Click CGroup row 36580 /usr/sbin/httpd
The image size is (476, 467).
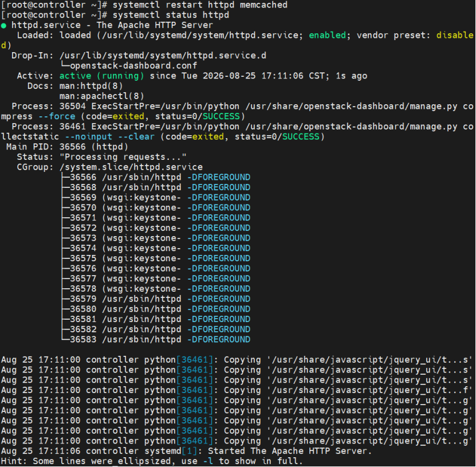click(x=156, y=309)
